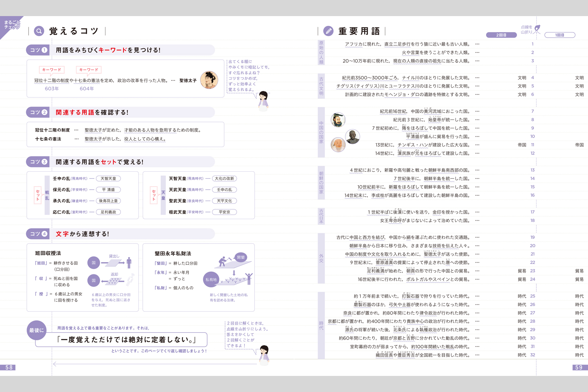This screenshot has height=392, width=588.
Task: Click the 平安京 pill
Action: click(x=225, y=212)
